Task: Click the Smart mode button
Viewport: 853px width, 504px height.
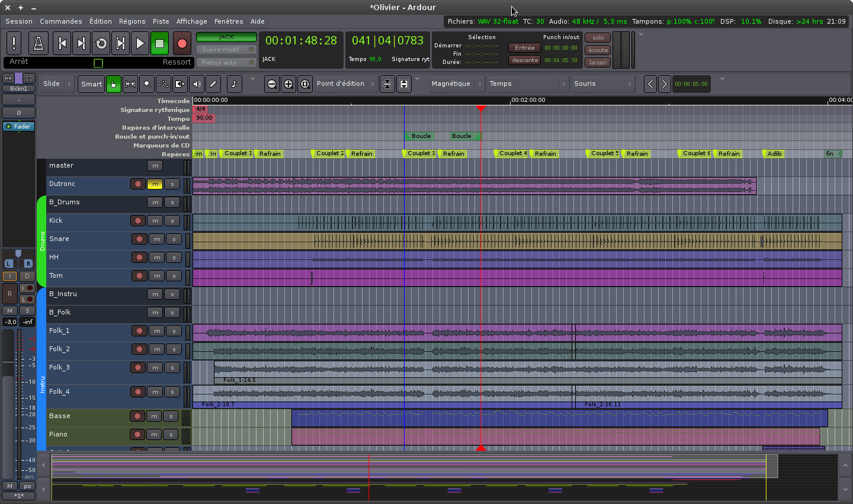Action: 91,84
